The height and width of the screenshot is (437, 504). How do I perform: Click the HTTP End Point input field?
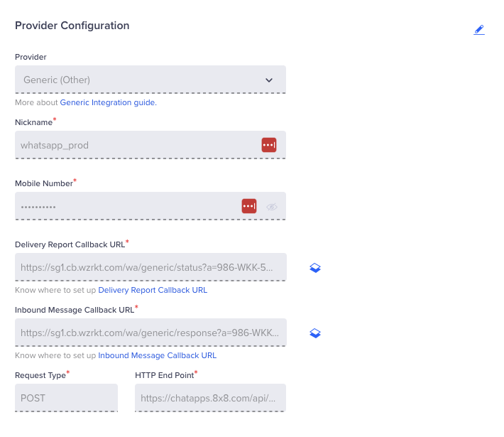(x=210, y=398)
